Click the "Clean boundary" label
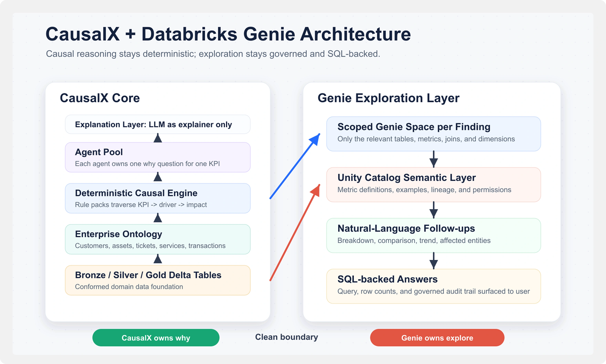This screenshot has height=364, width=606. (x=287, y=337)
